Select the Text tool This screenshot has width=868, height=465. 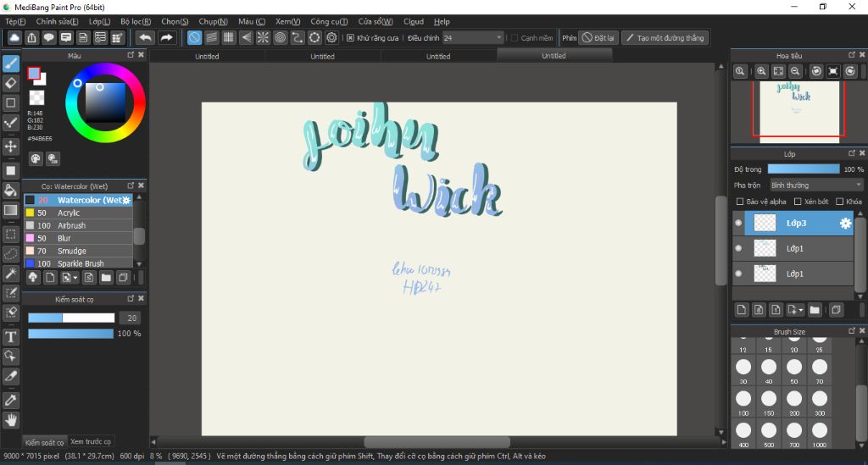coord(10,337)
